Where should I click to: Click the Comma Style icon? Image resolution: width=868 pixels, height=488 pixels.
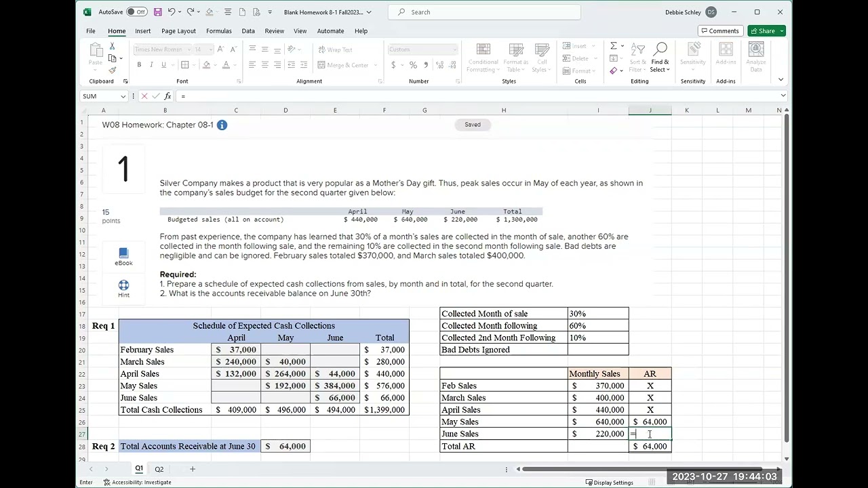pos(426,65)
